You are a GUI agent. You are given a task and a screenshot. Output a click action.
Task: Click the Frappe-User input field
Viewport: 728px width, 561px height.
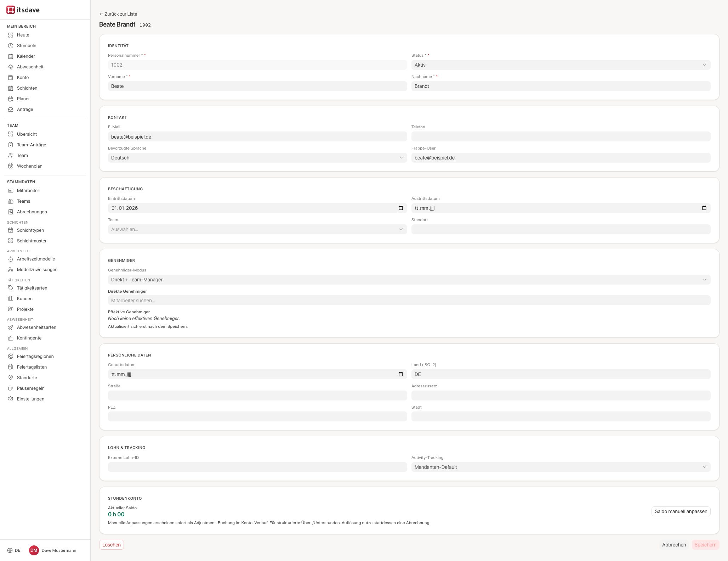[x=561, y=158]
